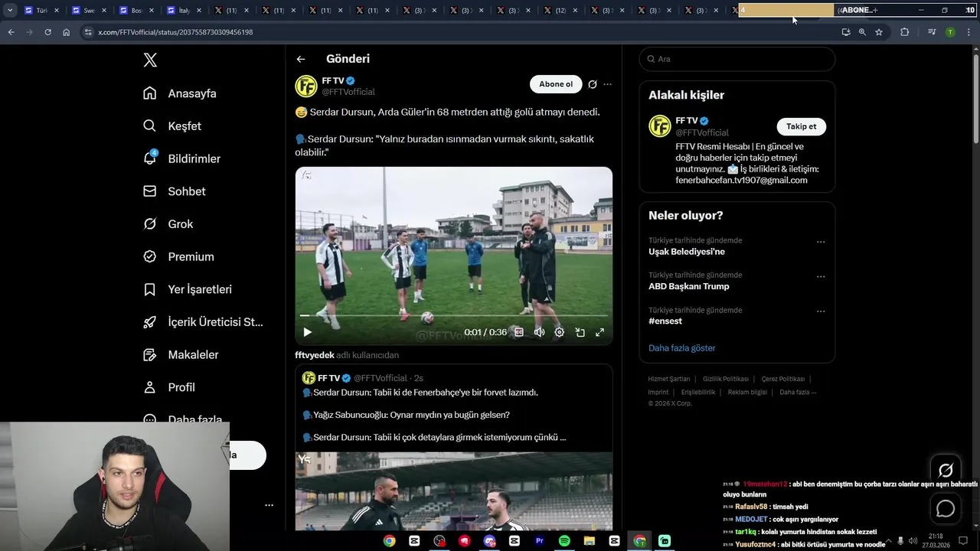Click the Abone ol button on the post

point(556,84)
